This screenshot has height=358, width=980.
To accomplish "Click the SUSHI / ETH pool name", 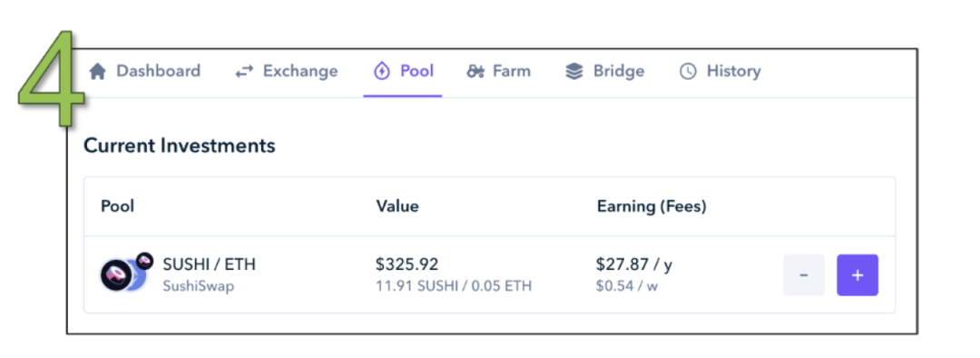I will [x=210, y=264].
